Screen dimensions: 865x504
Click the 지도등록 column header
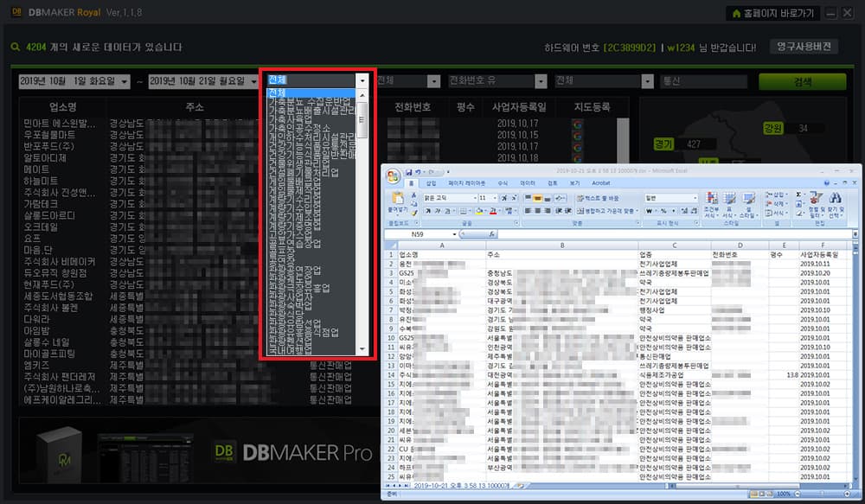pos(592,107)
